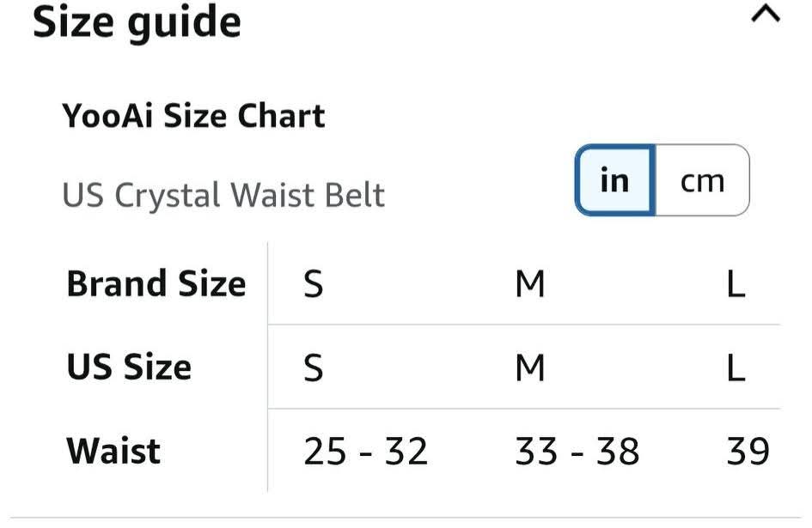Click the L cell in US Size row
This screenshot has height=528, width=812.
point(736,367)
